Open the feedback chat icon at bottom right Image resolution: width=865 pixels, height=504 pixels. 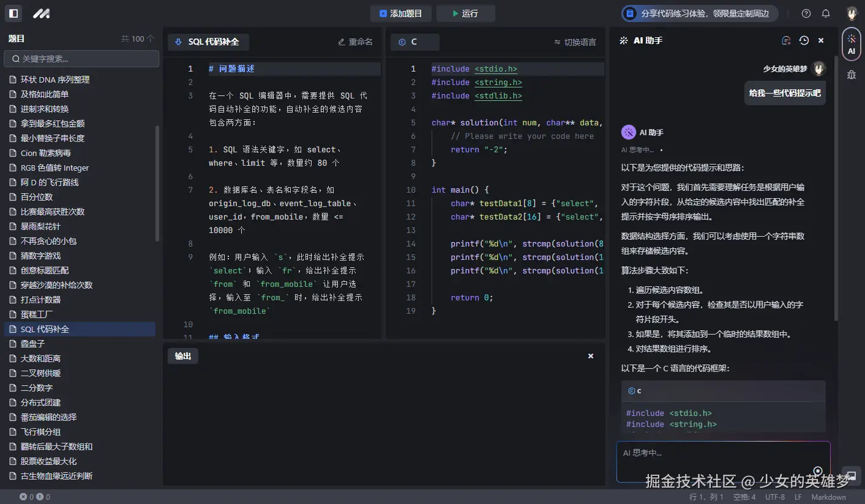pyautogui.click(x=851, y=475)
